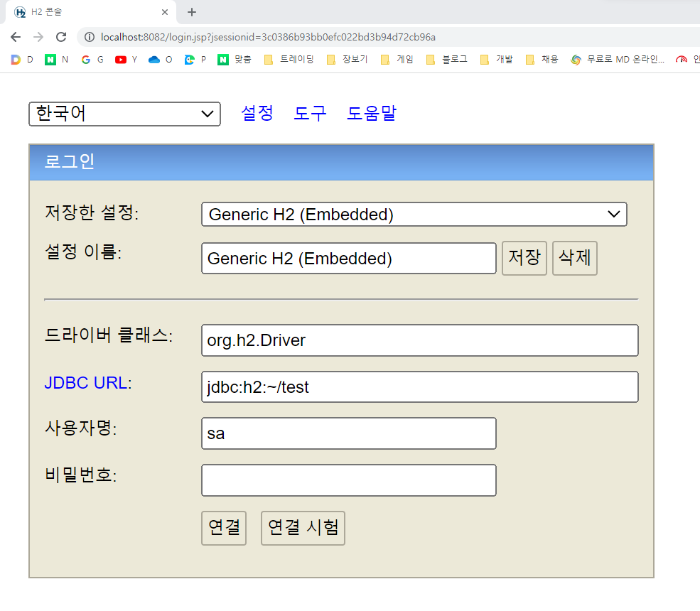Click the 연결 시험 button
The width and height of the screenshot is (700, 611).
pyautogui.click(x=303, y=528)
